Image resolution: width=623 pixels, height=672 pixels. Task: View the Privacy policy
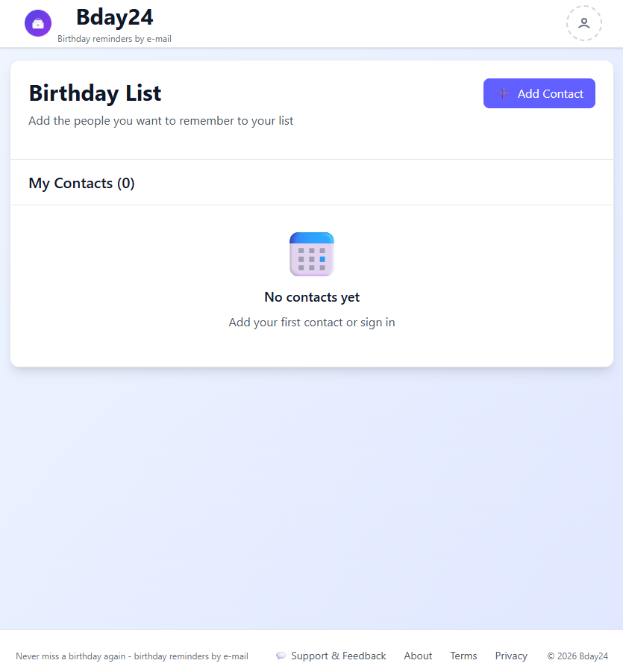coord(510,656)
